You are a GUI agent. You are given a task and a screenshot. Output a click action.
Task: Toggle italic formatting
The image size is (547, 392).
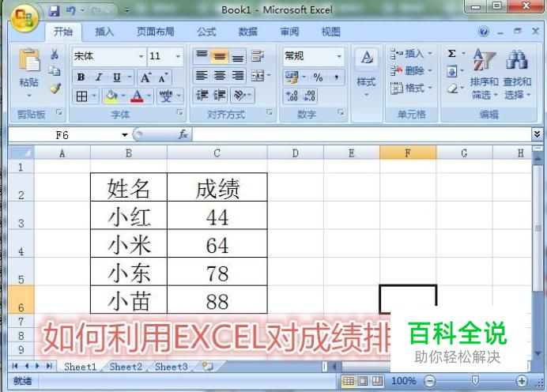pos(99,77)
